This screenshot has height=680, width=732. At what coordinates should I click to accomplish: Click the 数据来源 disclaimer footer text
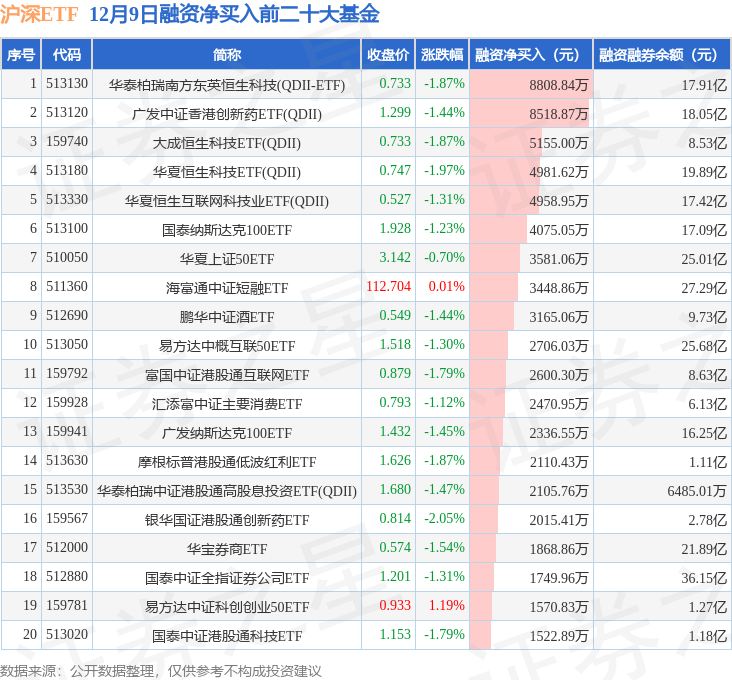(161, 671)
